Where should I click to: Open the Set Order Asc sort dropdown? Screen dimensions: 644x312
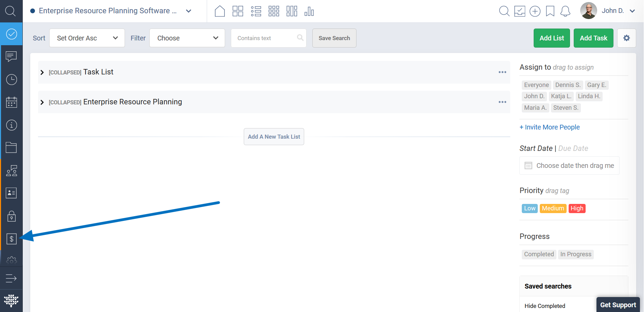(87, 38)
